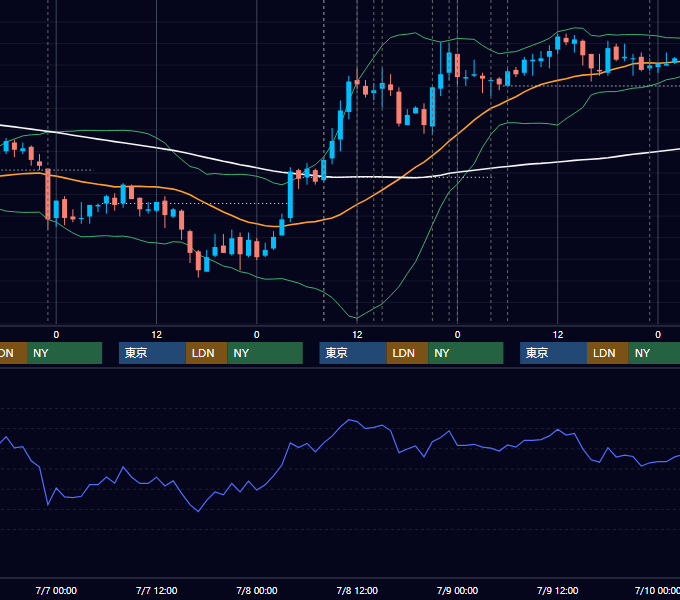
Task: Click hour label 12 above 7/7 東京 block
Action: point(156,335)
